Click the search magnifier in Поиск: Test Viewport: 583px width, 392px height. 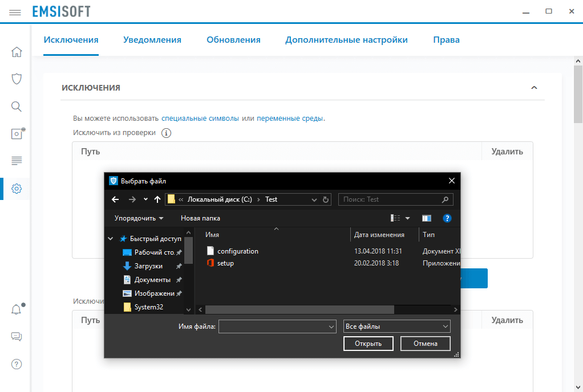click(445, 199)
